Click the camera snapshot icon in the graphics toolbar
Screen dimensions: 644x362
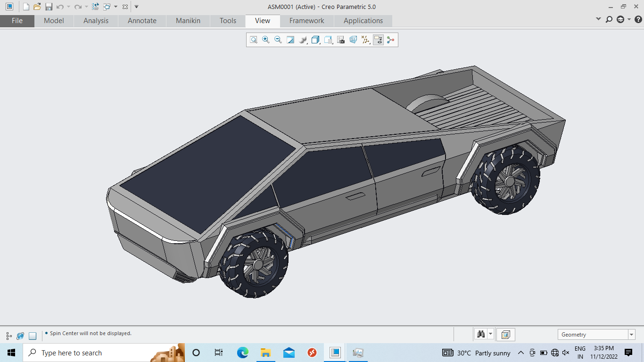(341, 40)
